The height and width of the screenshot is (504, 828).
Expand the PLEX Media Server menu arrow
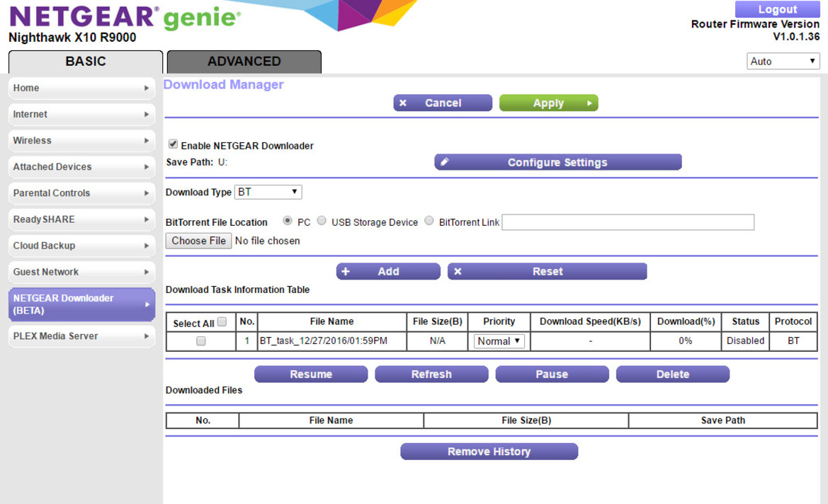[x=147, y=336]
